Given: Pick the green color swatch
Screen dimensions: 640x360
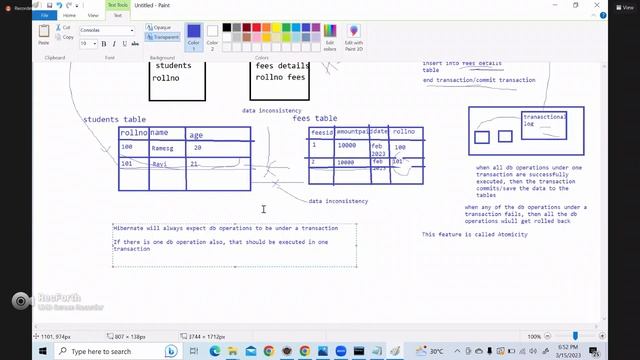Looking at the screenshot, I should coord(286,27).
